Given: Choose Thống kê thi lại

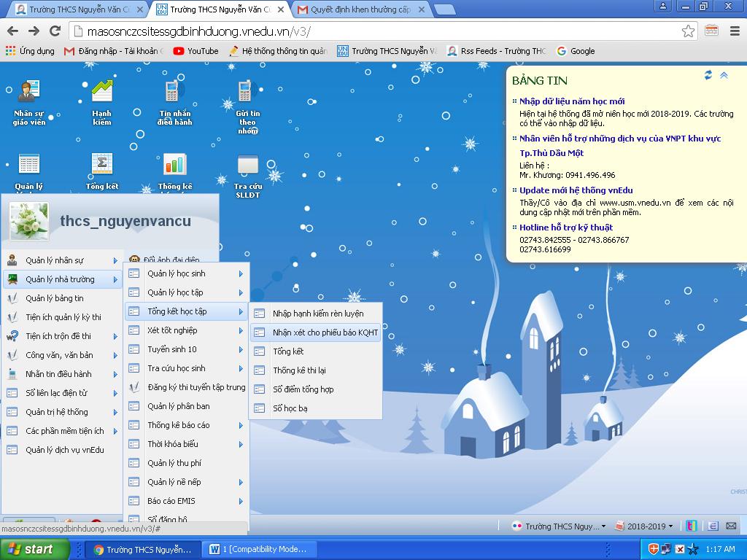Looking at the screenshot, I should [316, 370].
